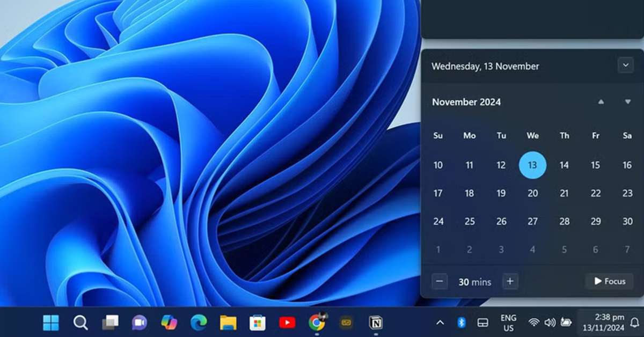The height and width of the screenshot is (337, 644).
Task: Open the volume control in the tray
Action: [550, 323]
